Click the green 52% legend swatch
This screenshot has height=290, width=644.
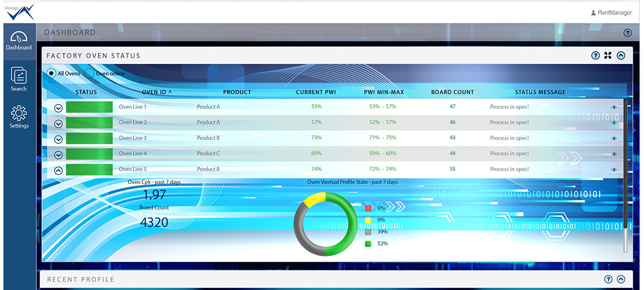[368, 244]
